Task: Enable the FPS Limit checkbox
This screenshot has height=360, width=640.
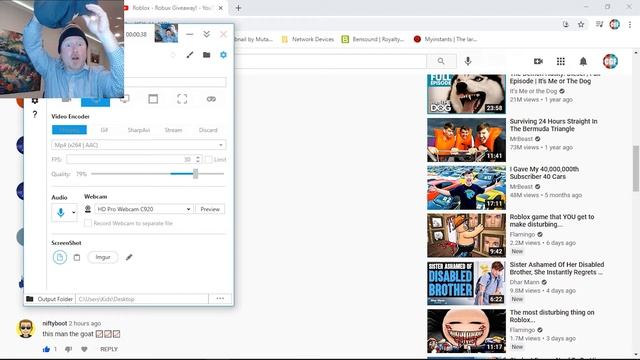Action: pos(209,159)
